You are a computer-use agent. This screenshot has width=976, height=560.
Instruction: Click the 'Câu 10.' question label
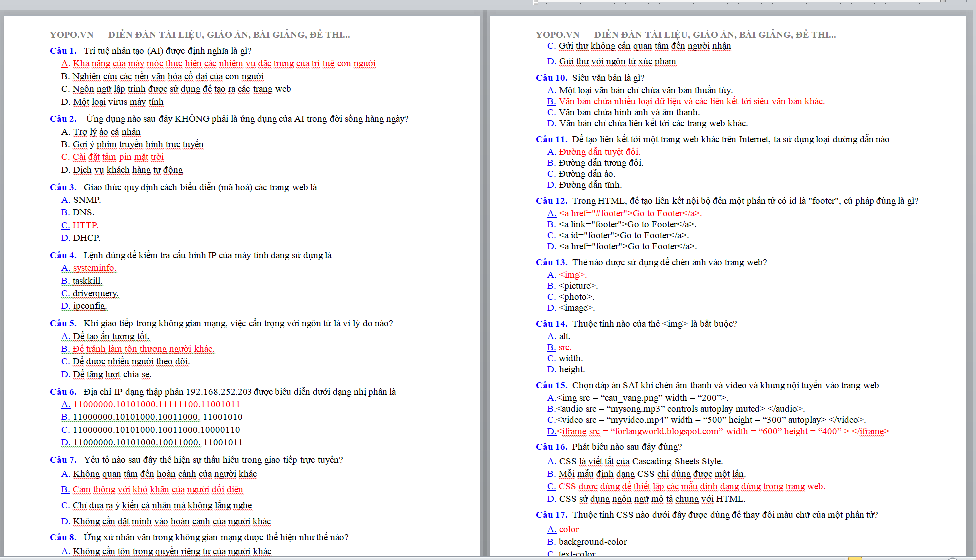click(551, 78)
